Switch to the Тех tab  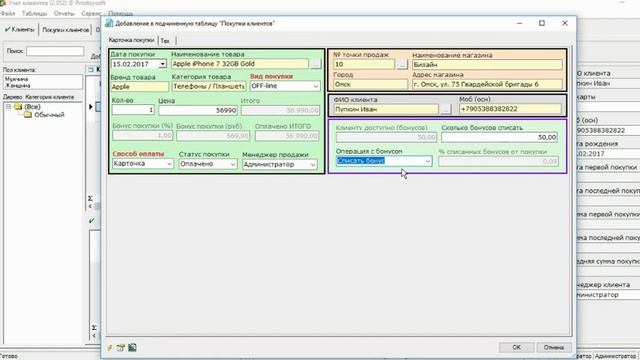coord(165,41)
